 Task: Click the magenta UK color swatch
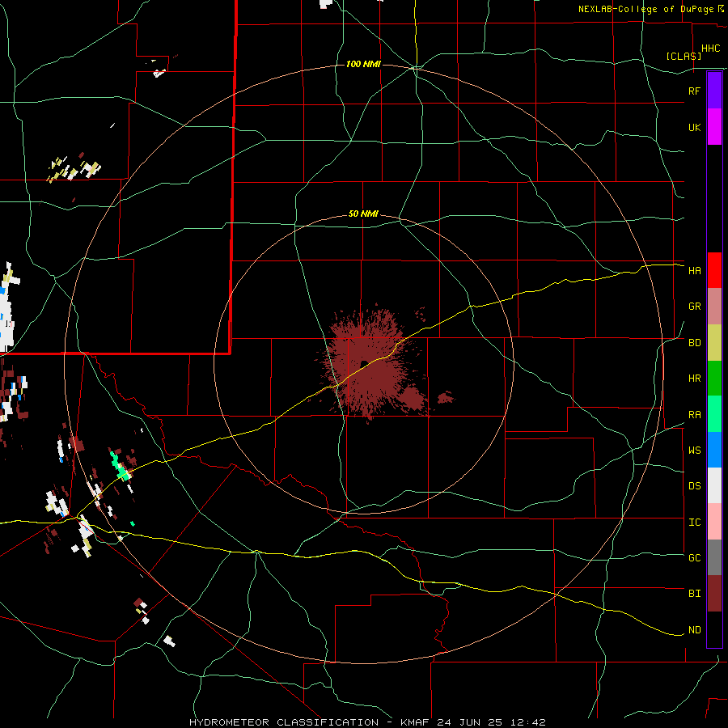(714, 127)
